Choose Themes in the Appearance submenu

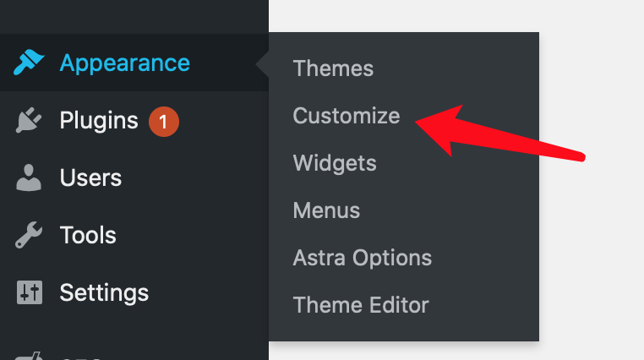(333, 68)
